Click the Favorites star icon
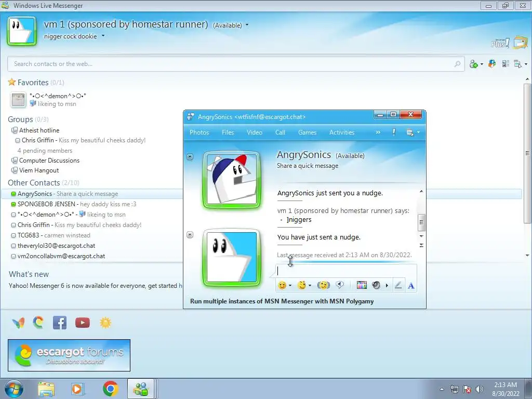Viewport: 532px width, 399px height. [12, 82]
